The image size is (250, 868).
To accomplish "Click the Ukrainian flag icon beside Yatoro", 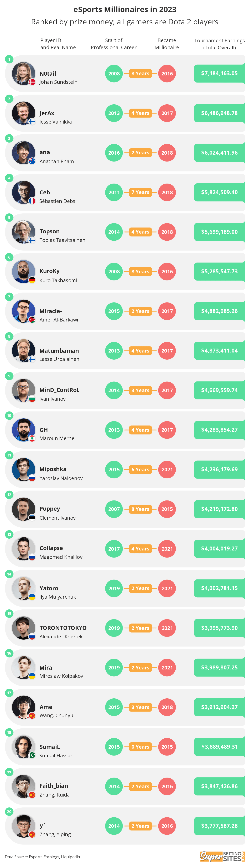I will 32,597.
